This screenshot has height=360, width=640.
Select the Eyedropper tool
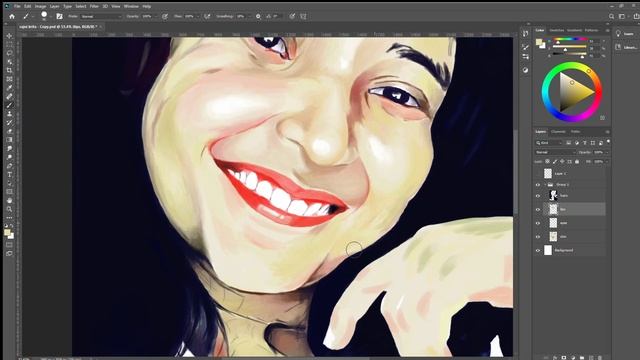pos(9,88)
